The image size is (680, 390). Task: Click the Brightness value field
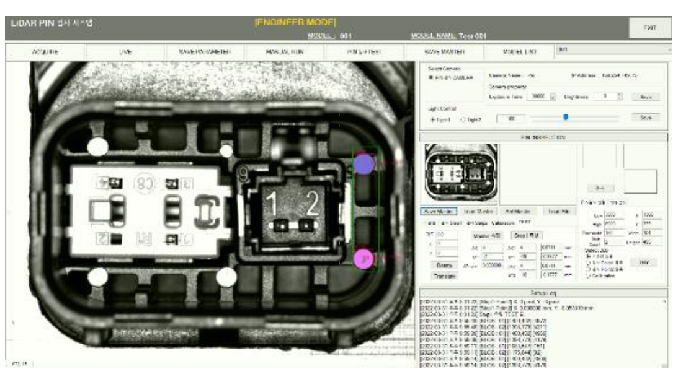[x=605, y=96]
